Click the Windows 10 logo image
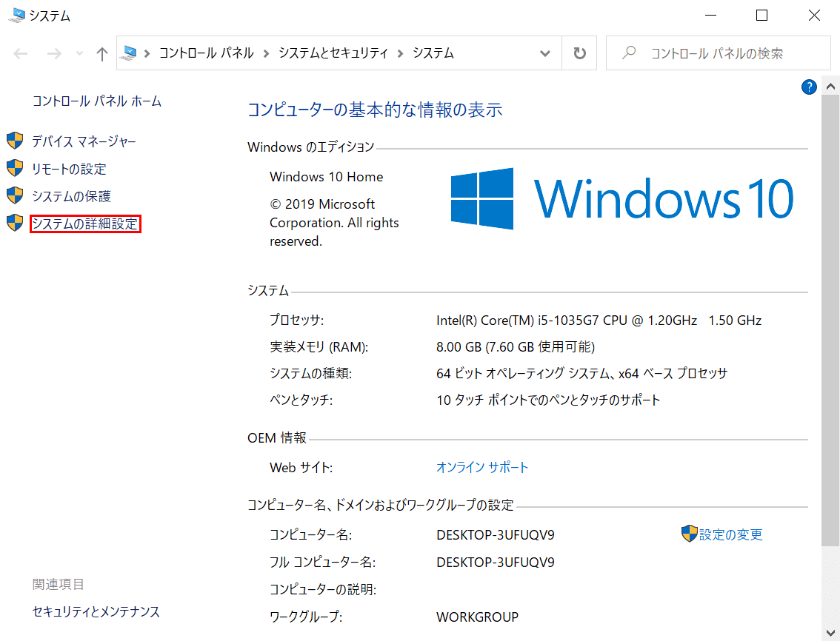The image size is (840, 641). click(622, 198)
